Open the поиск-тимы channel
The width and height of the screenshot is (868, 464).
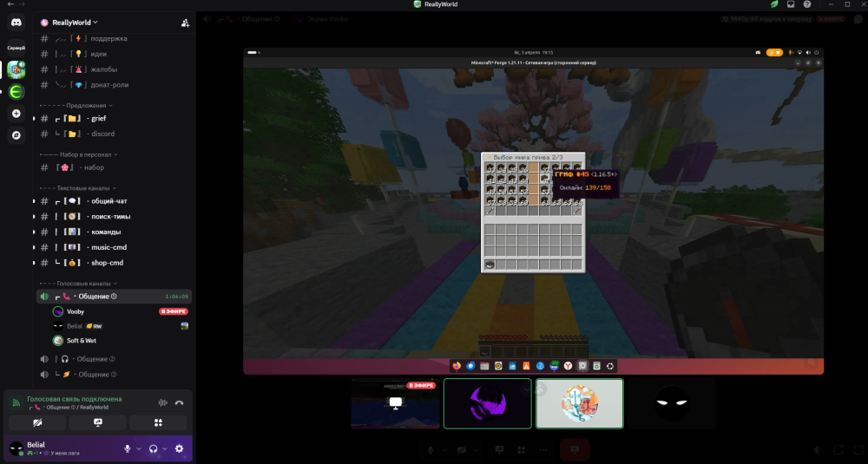point(115,217)
